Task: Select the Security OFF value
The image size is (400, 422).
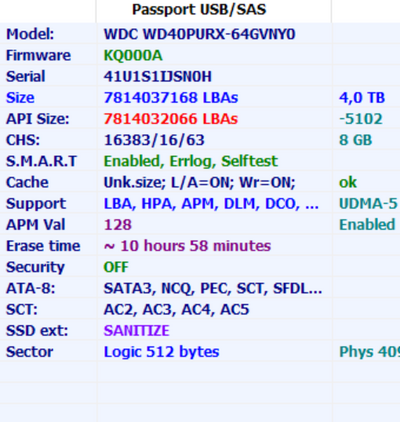Action: (116, 267)
